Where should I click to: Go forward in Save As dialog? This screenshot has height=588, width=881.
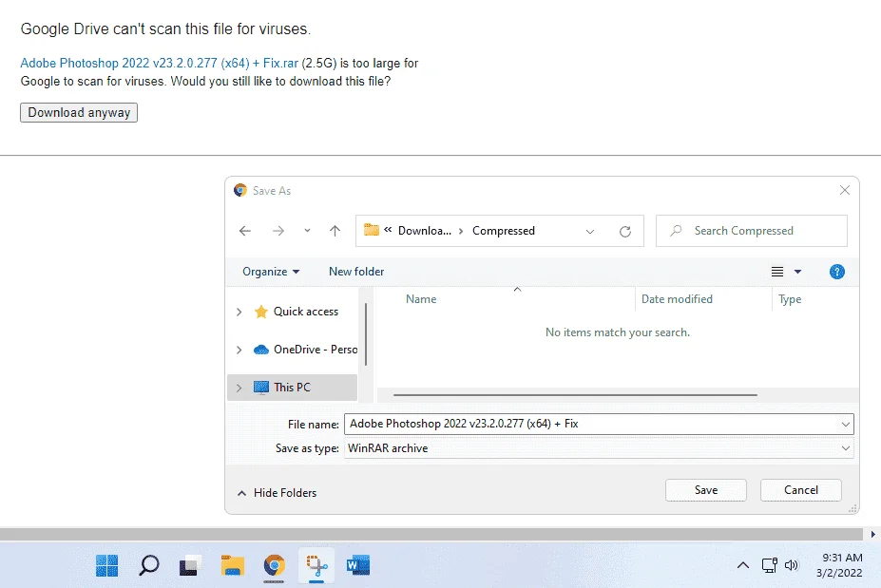click(278, 231)
